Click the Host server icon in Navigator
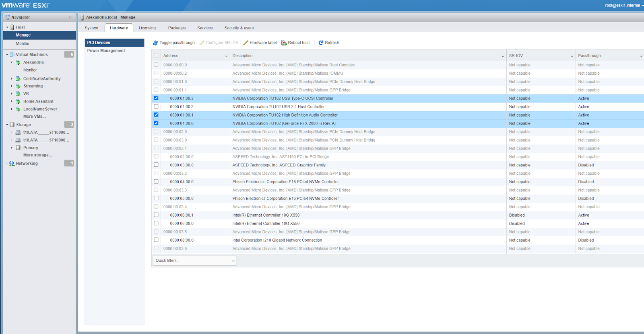The image size is (644, 334). (x=12, y=27)
